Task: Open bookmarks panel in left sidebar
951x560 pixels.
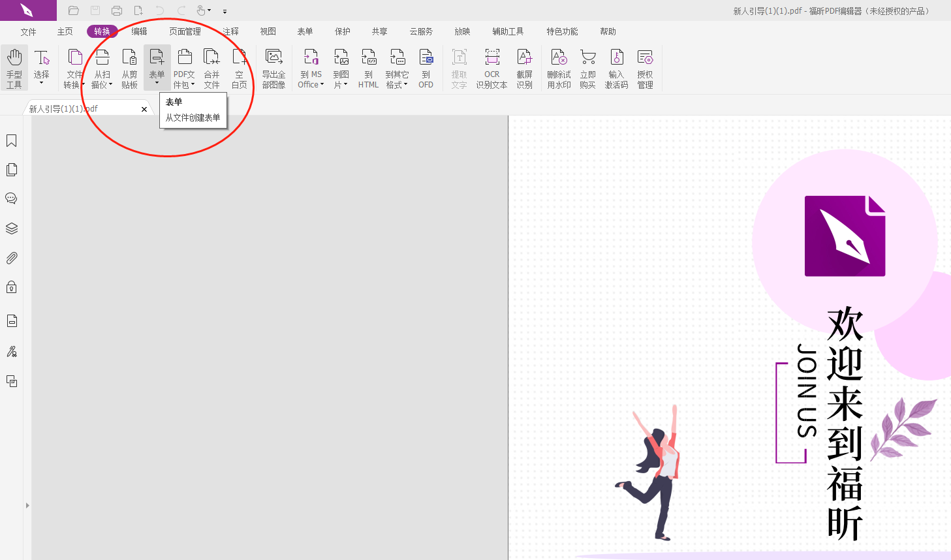Action: pos(12,141)
